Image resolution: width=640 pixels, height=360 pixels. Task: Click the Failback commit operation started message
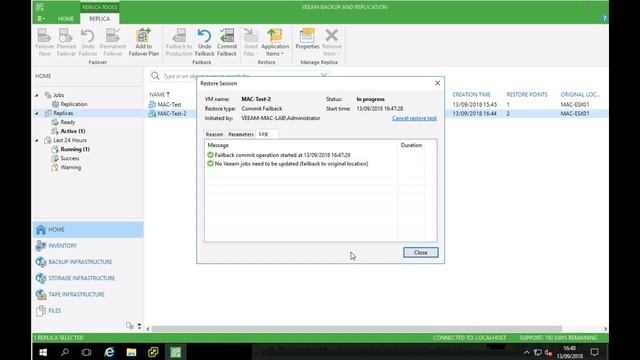click(282, 155)
